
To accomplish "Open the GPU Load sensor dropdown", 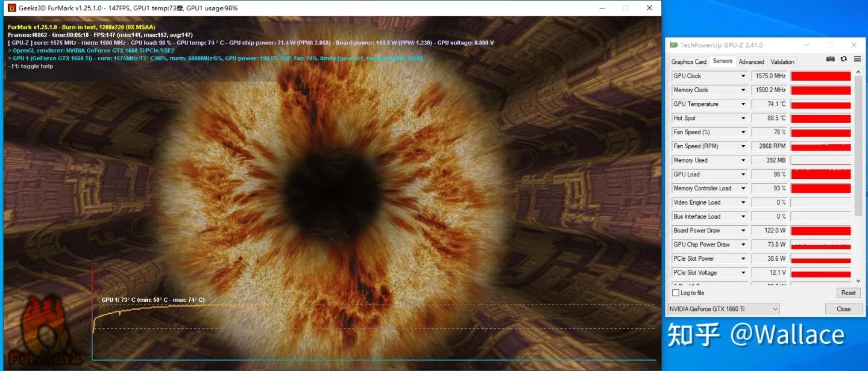I will [x=744, y=174].
